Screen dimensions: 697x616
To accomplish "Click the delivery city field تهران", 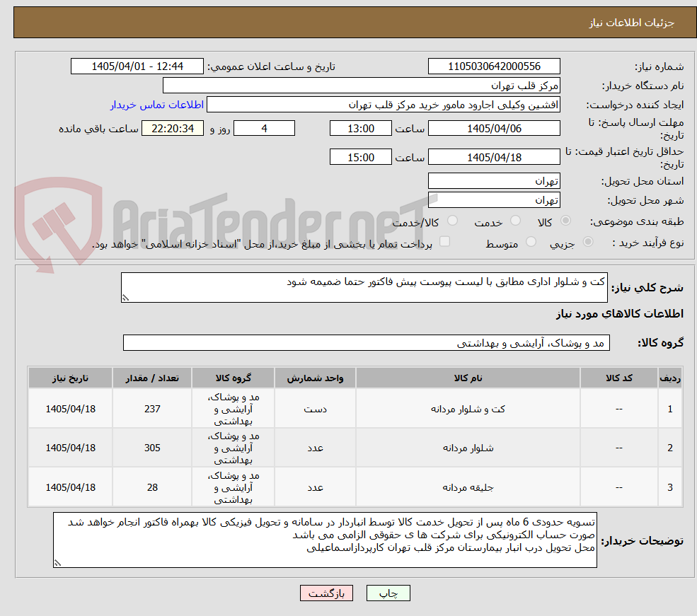I will tap(494, 200).
